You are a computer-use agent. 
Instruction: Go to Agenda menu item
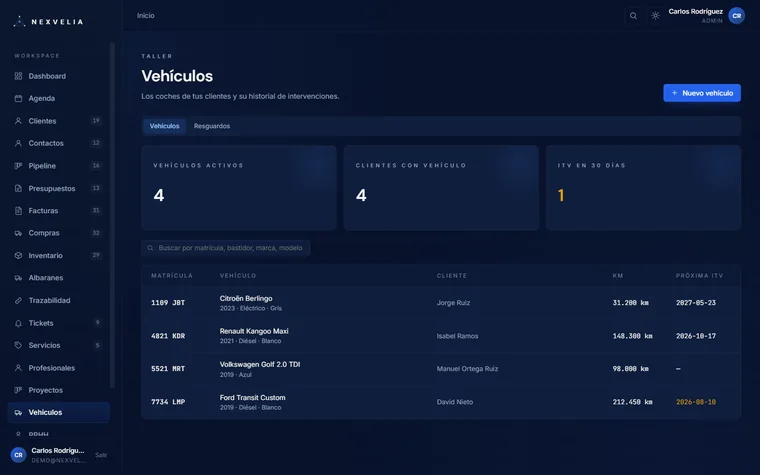pyautogui.click(x=59, y=98)
